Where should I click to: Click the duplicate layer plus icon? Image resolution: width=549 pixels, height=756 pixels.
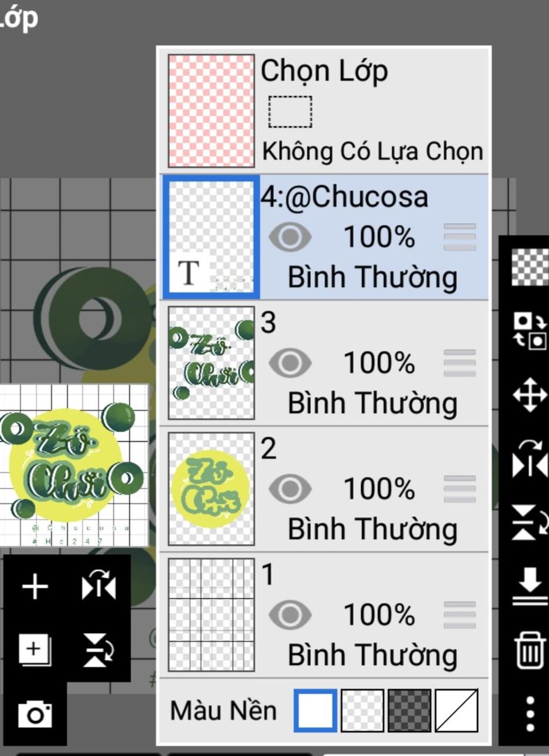[35, 650]
